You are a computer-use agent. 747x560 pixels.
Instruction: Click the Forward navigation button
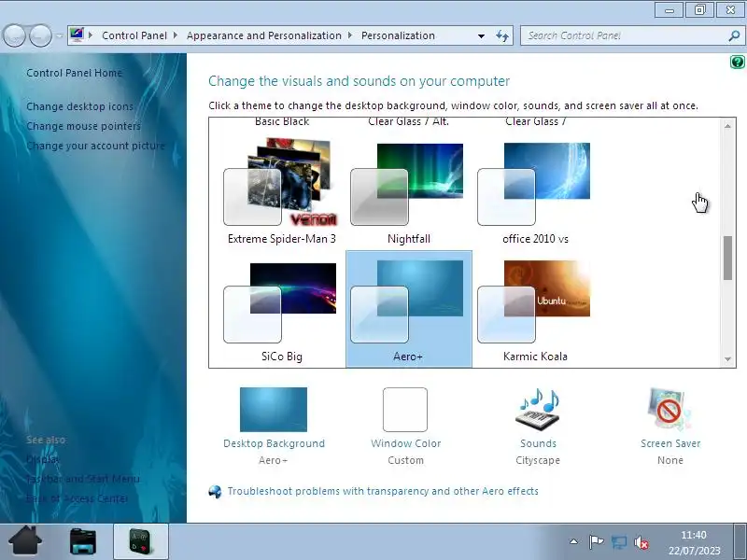(x=40, y=35)
